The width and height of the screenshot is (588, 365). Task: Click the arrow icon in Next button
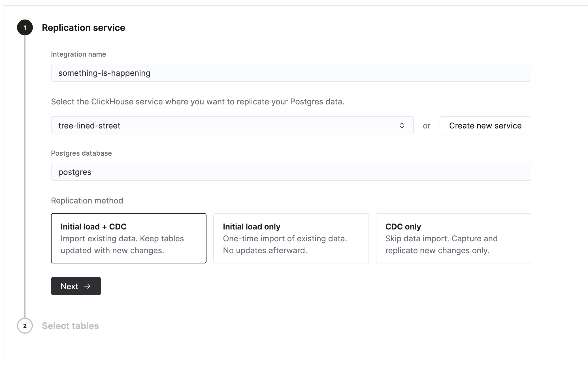(87, 286)
